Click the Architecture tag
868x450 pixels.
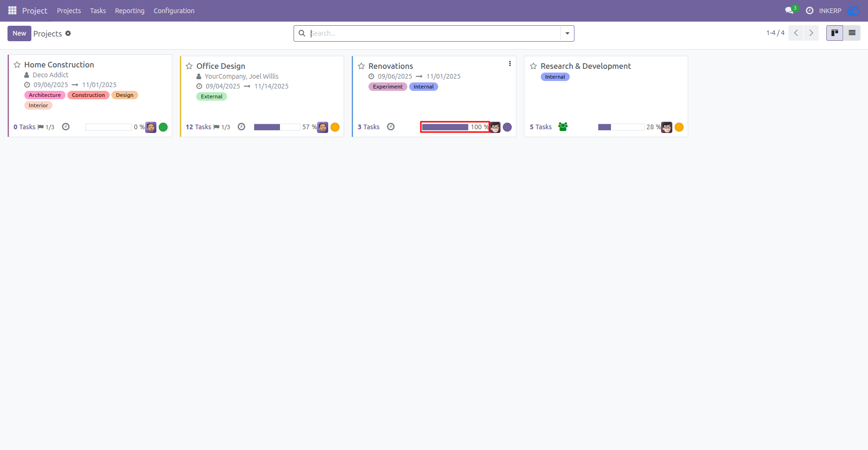pos(45,95)
